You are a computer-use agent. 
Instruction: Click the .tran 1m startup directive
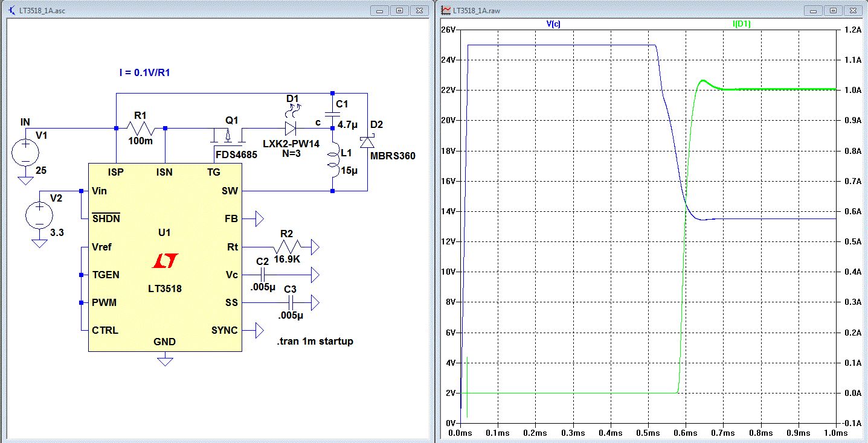coord(315,342)
